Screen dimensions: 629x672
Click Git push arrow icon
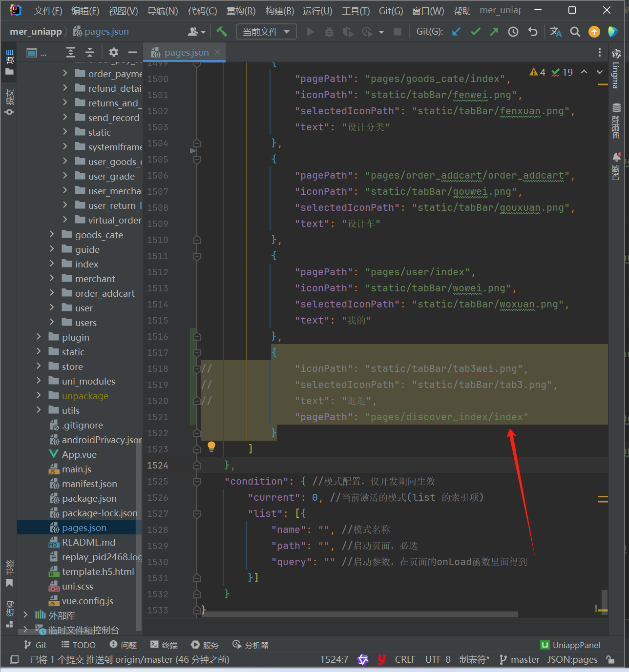point(494,32)
